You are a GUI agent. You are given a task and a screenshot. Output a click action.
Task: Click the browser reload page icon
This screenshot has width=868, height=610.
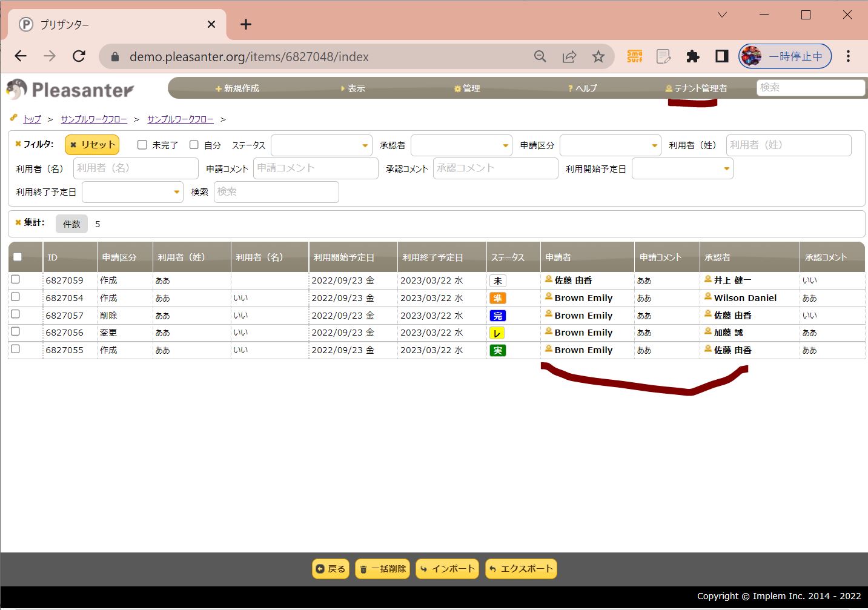(x=79, y=56)
